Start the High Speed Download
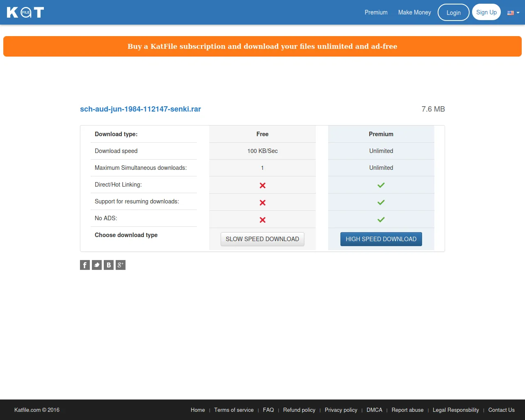The image size is (525, 420). click(381, 239)
